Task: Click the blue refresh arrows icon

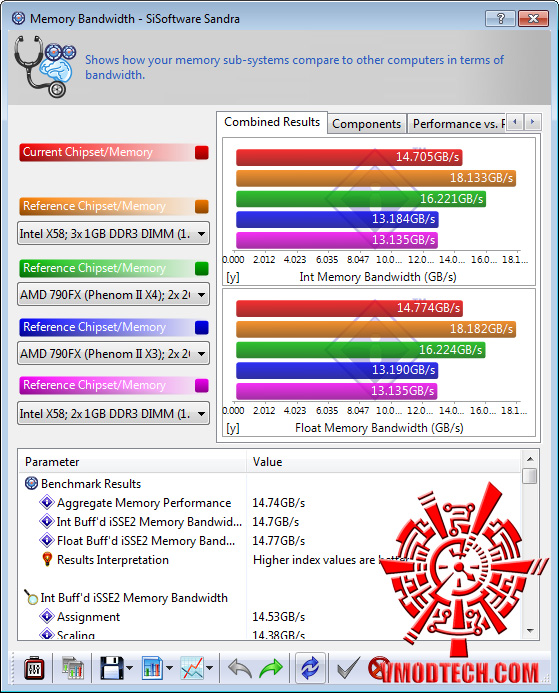Action: pyautogui.click(x=310, y=668)
